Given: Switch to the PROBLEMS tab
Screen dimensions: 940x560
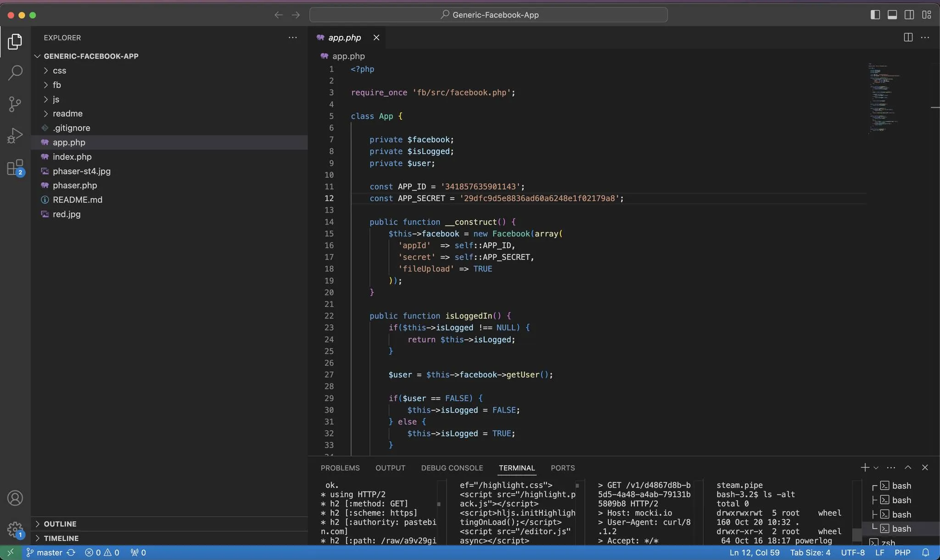Looking at the screenshot, I should click(x=340, y=468).
